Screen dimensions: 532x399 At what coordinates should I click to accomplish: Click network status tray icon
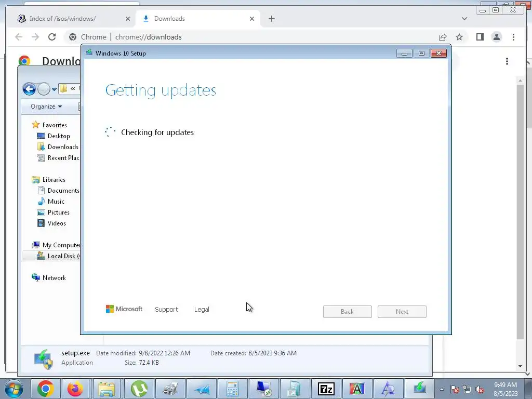click(467, 390)
